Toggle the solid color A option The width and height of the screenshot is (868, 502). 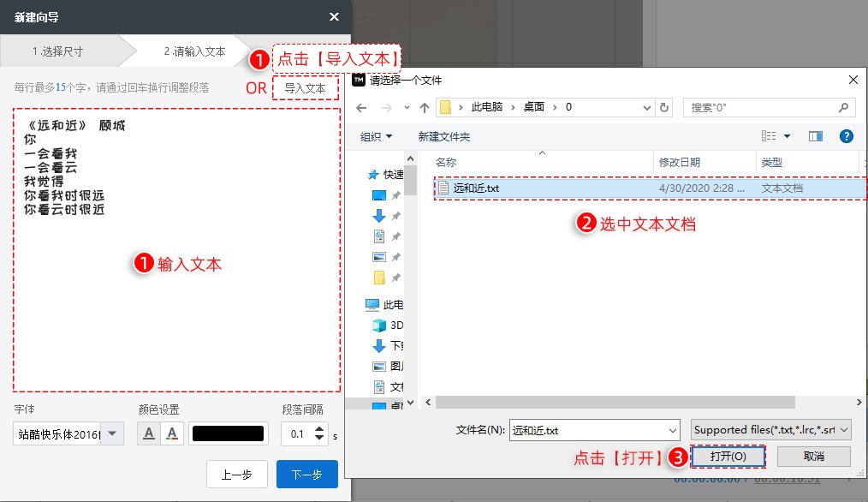point(147,433)
